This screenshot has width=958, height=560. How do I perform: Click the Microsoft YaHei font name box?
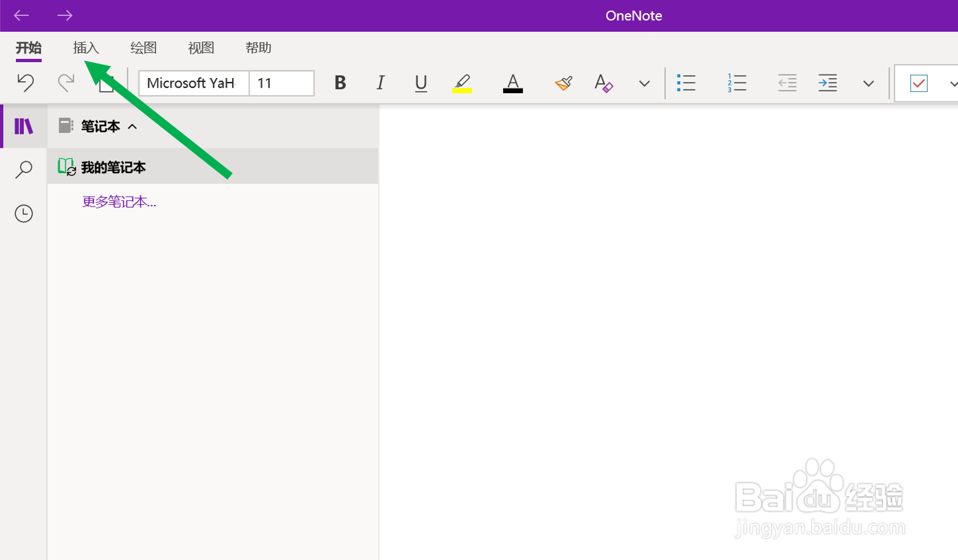point(194,83)
